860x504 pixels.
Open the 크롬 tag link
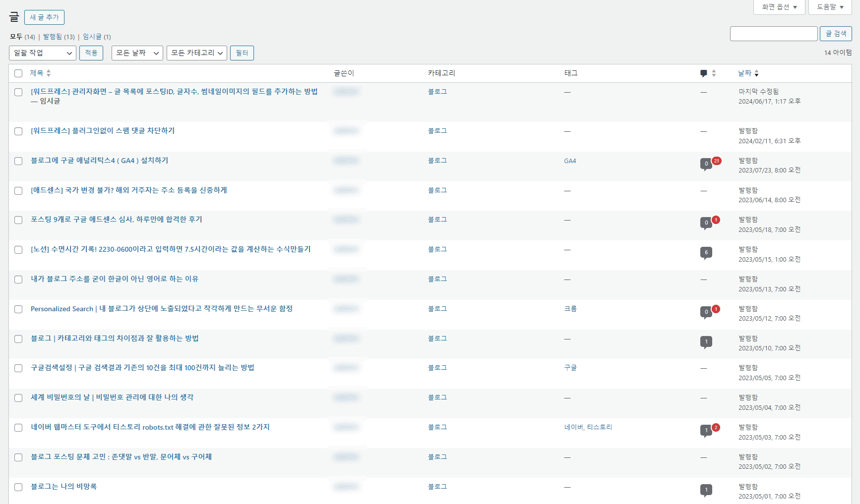(x=570, y=309)
